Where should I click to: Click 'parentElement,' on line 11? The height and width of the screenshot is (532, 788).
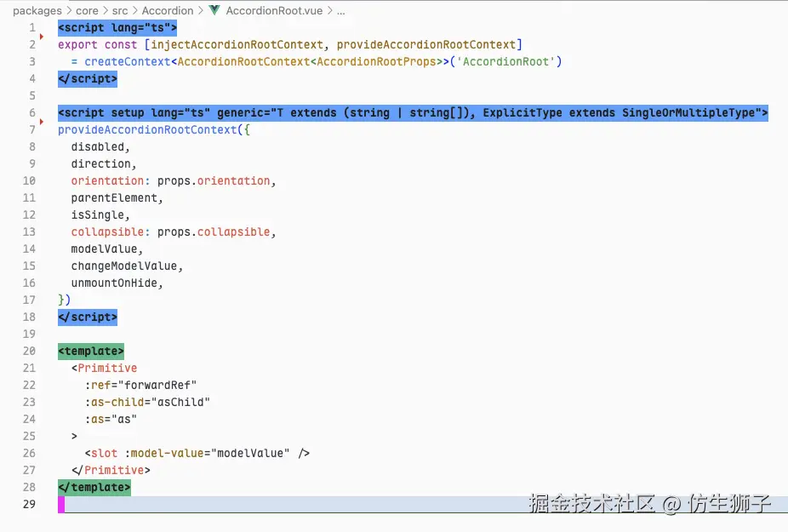click(x=117, y=198)
